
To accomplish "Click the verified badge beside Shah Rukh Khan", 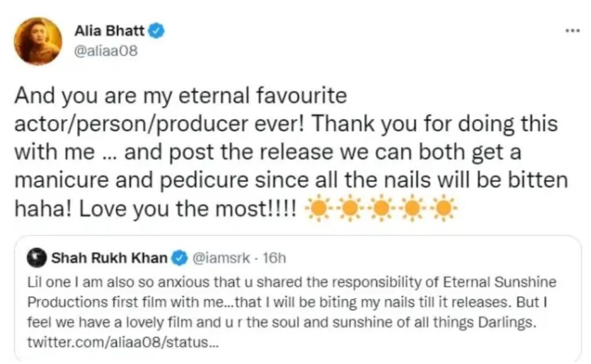I will click(180, 258).
